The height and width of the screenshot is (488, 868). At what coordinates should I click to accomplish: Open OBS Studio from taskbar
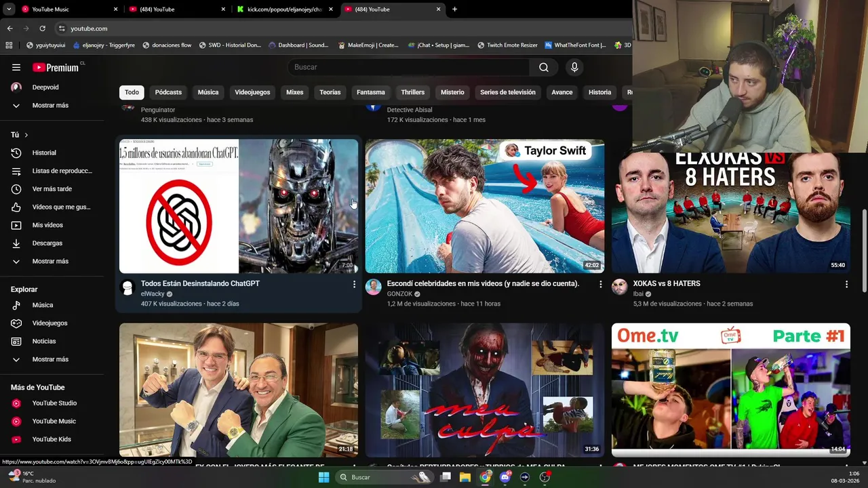coord(545,477)
